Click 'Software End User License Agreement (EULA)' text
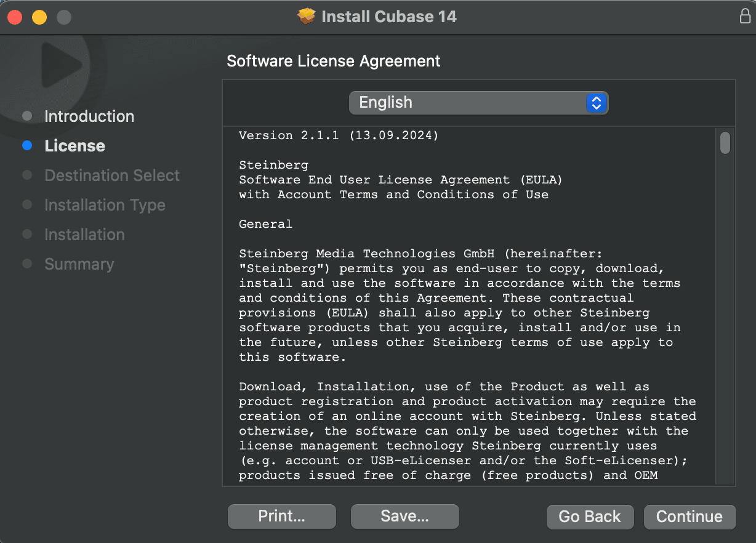756x543 pixels. pos(401,180)
